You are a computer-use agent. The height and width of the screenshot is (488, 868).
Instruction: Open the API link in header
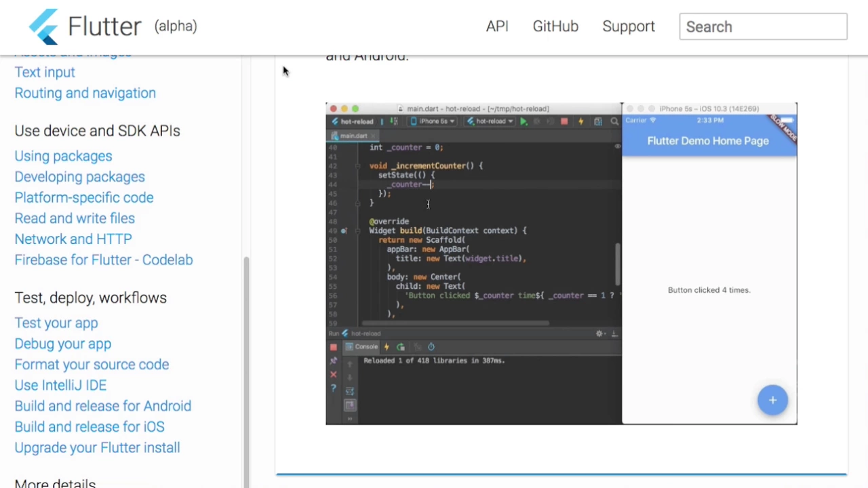tap(497, 26)
